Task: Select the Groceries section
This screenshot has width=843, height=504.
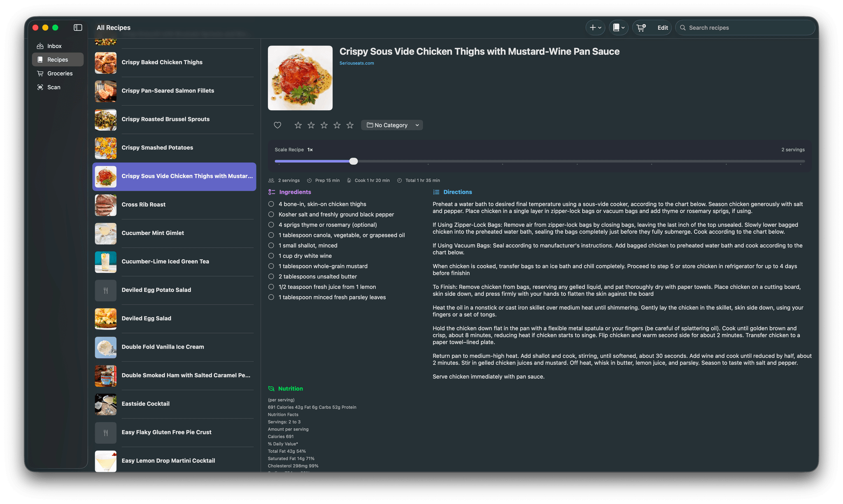Action: (60, 73)
